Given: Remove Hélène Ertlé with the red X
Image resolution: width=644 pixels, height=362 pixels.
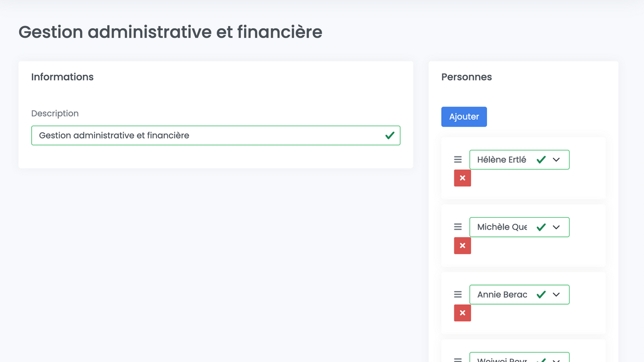Looking at the screenshot, I should point(462,178).
